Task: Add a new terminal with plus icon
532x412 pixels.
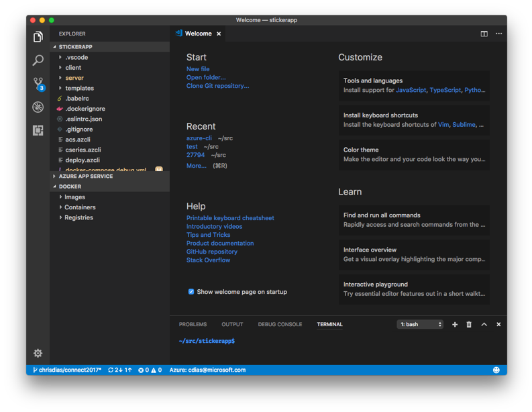Action: [455, 325]
